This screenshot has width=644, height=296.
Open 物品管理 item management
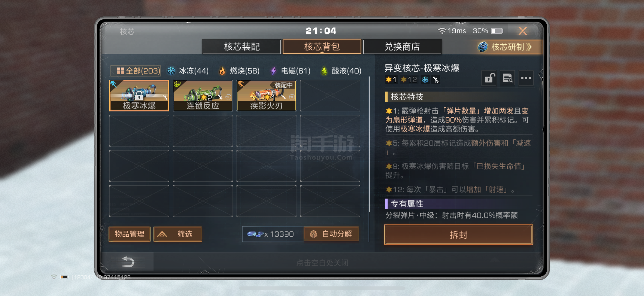[x=129, y=234]
